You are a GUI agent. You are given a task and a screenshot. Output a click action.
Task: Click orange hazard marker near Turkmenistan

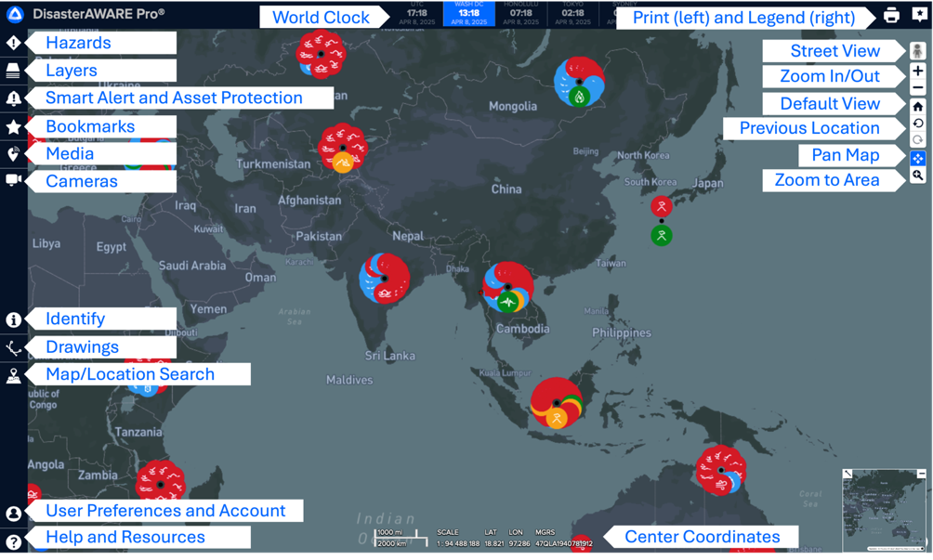(x=343, y=163)
